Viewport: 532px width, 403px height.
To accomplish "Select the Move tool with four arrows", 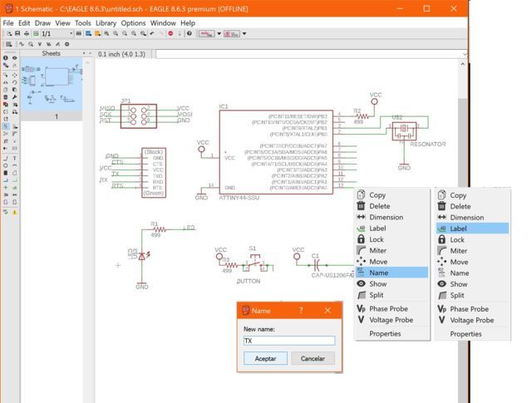I will click(15, 75).
